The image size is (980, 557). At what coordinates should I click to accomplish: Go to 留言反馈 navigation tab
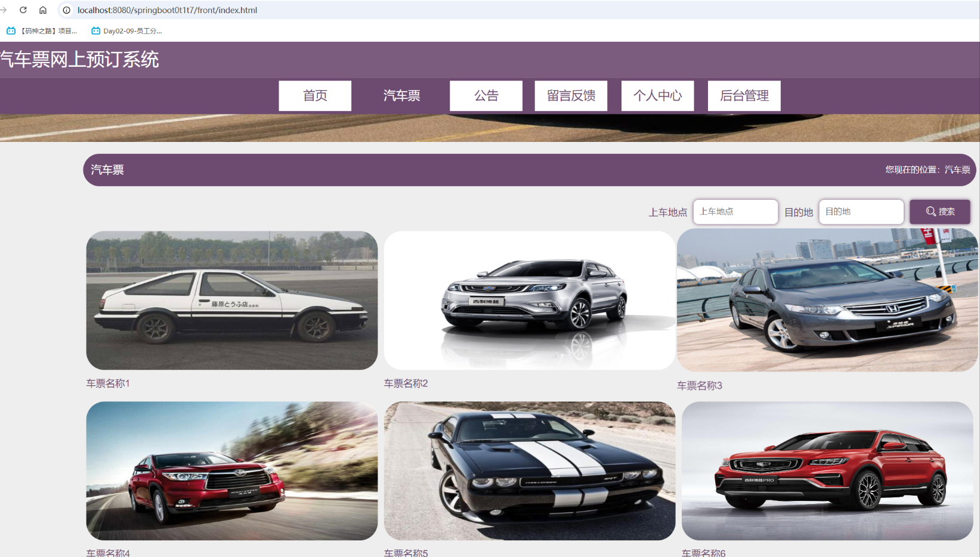point(571,95)
